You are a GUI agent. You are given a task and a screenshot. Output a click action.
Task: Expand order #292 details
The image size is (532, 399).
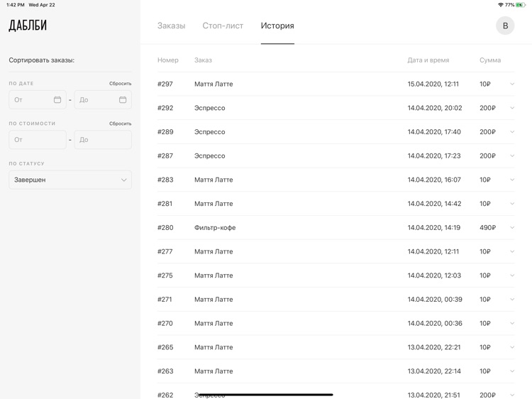[512, 108]
